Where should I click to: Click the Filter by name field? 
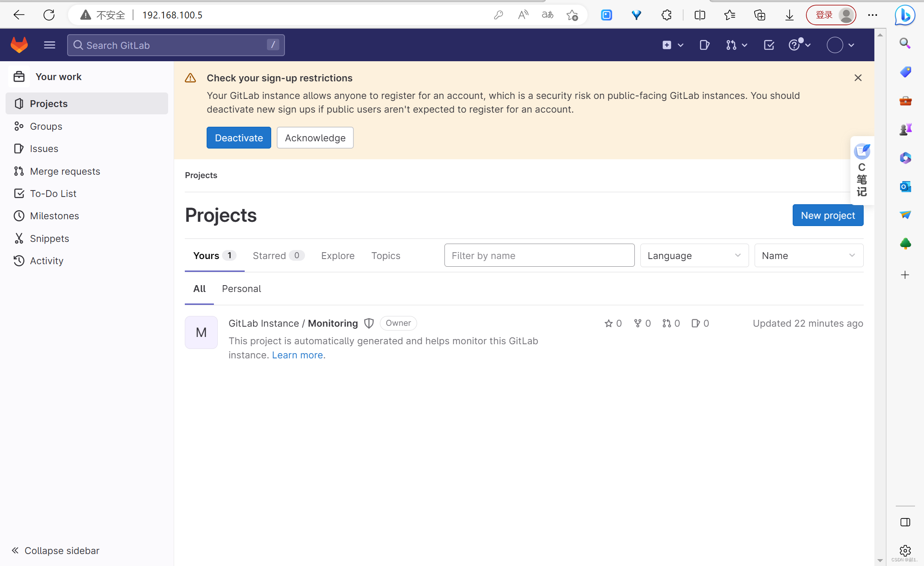[x=539, y=256]
